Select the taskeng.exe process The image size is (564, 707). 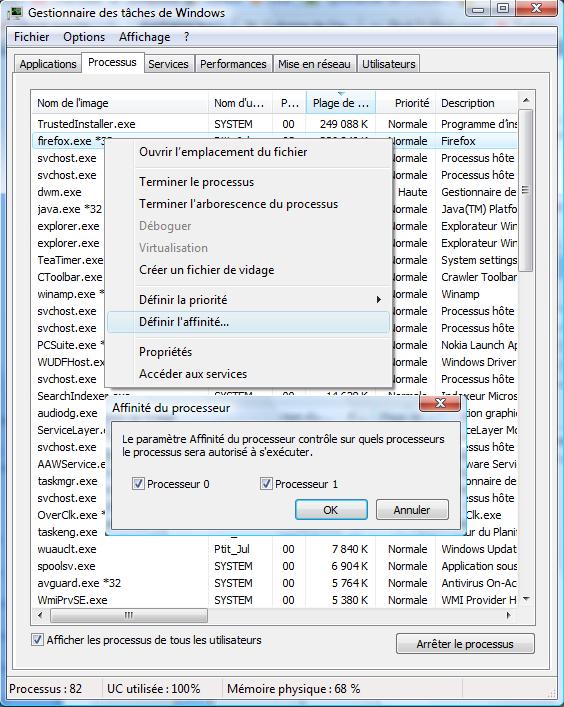pyautogui.click(x=68, y=532)
